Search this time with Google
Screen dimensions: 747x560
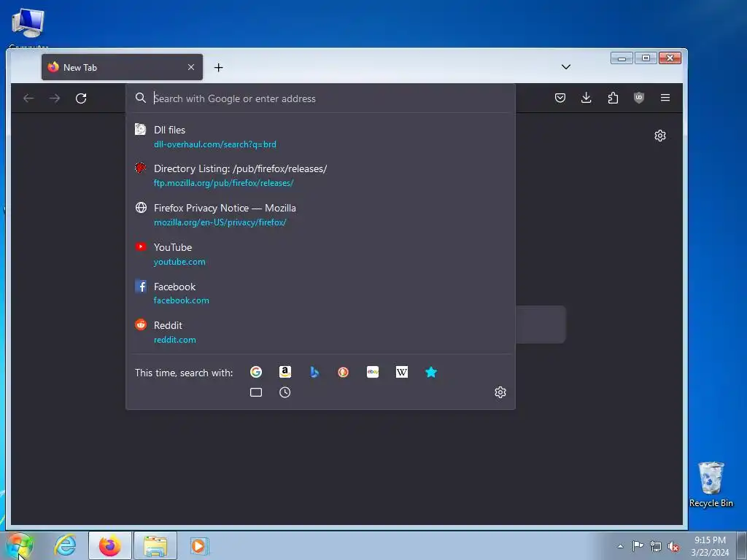click(256, 372)
